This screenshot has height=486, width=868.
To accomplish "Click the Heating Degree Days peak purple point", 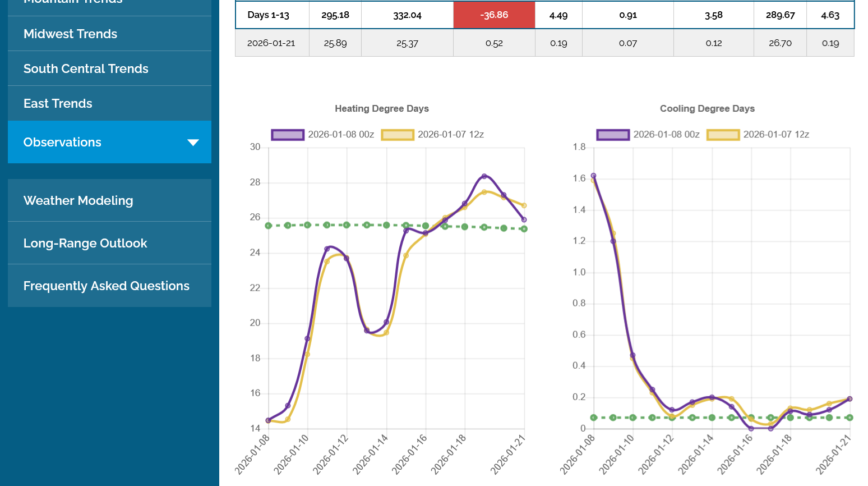I will 484,176.
